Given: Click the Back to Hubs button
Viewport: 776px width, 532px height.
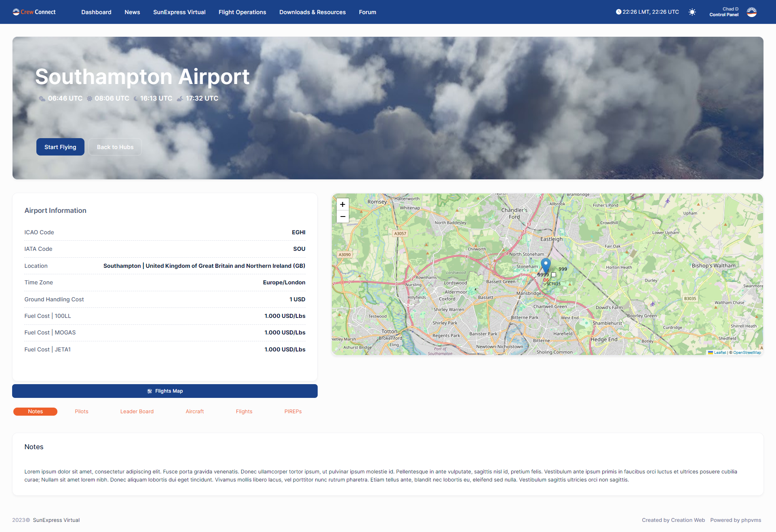Looking at the screenshot, I should pos(115,147).
